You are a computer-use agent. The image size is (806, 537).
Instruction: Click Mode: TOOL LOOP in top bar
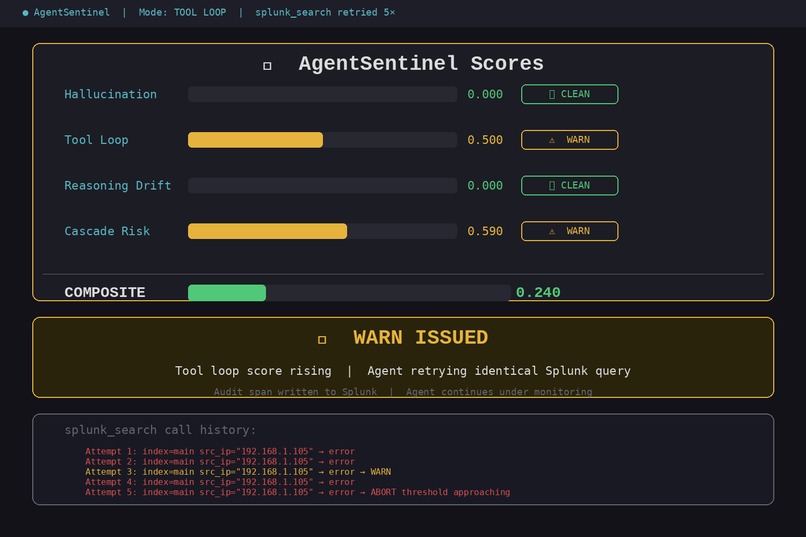(x=182, y=12)
